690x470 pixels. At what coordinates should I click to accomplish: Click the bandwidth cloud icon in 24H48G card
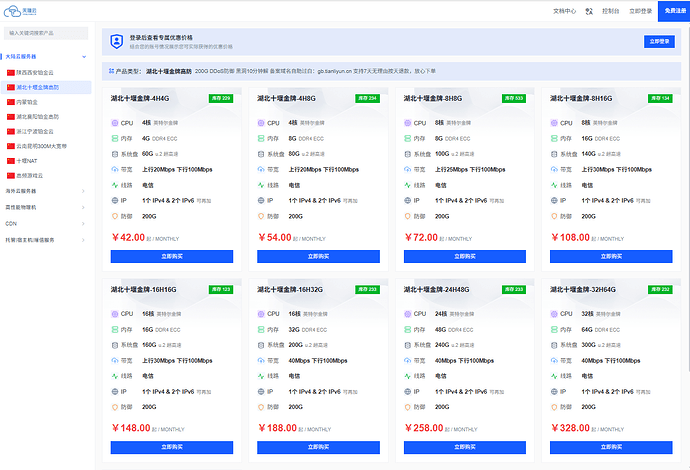[407, 360]
